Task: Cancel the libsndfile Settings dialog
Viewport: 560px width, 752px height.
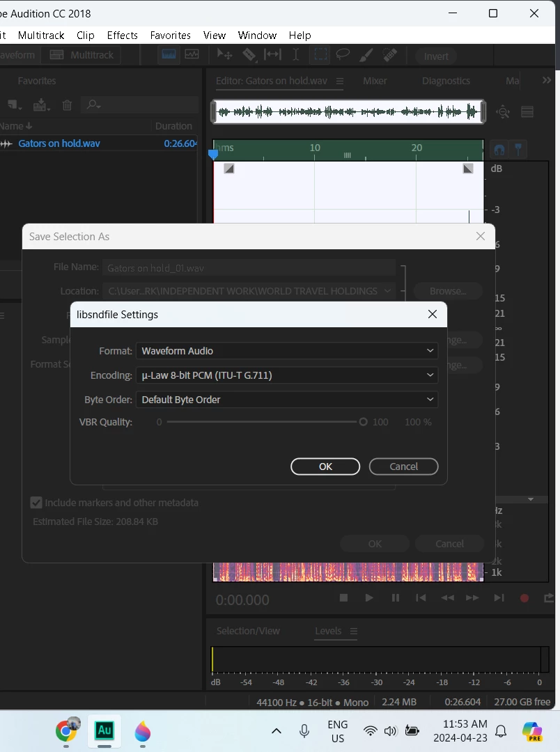Action: (403, 466)
